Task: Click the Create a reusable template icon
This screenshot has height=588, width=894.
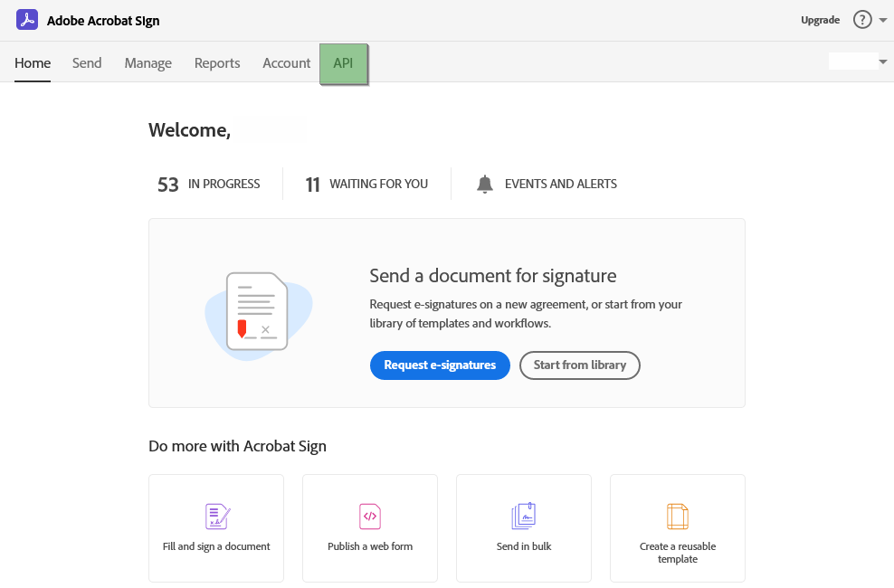Action: click(678, 517)
